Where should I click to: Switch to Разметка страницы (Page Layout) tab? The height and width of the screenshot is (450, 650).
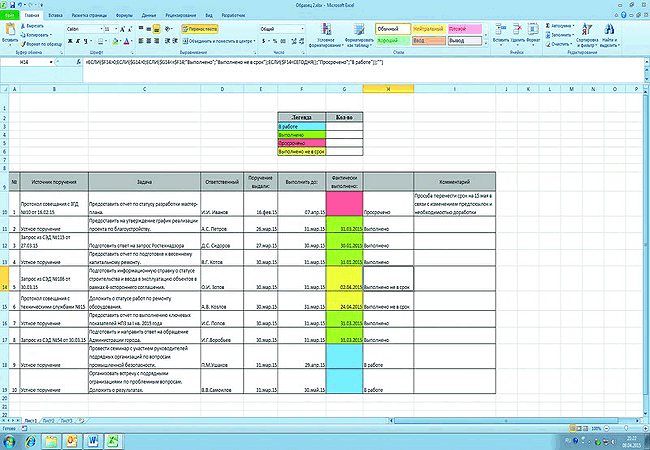click(x=89, y=15)
